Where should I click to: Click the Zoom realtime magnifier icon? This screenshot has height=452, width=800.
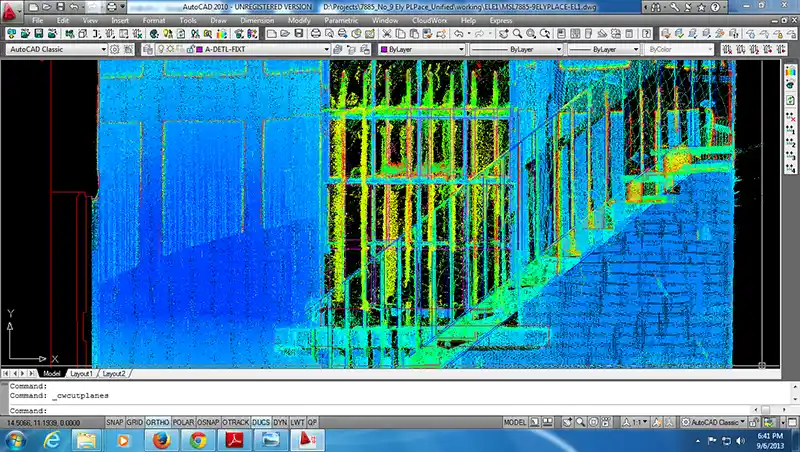tap(517, 34)
